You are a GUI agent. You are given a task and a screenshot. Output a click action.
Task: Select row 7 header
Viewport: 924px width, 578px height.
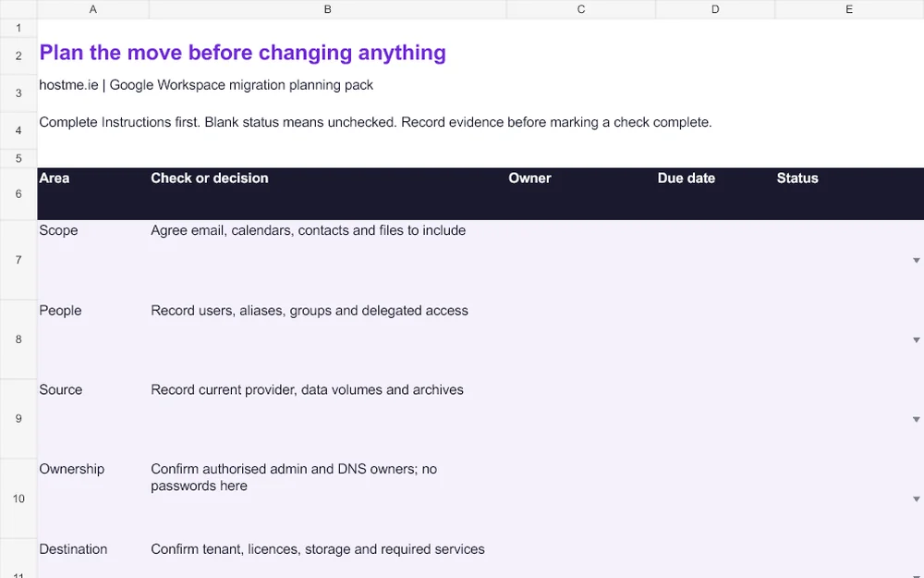(18, 260)
